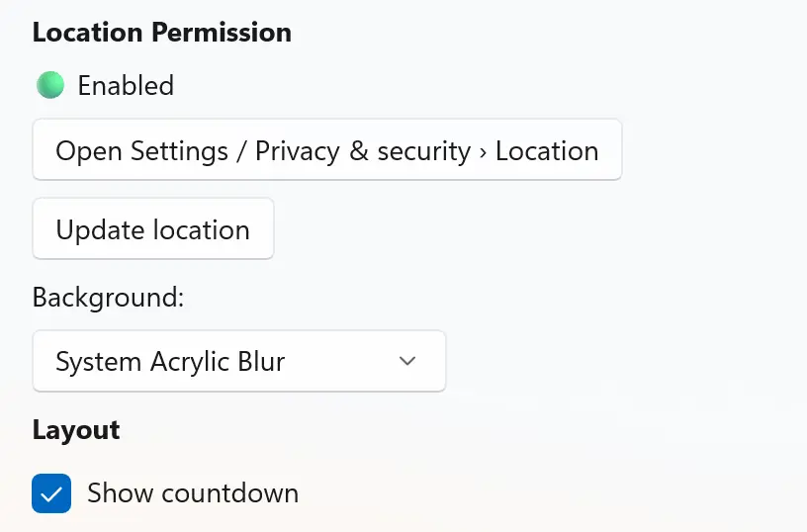Click the System Acrylic Blur selected value
This screenshot has width=807, height=532.
coord(170,362)
